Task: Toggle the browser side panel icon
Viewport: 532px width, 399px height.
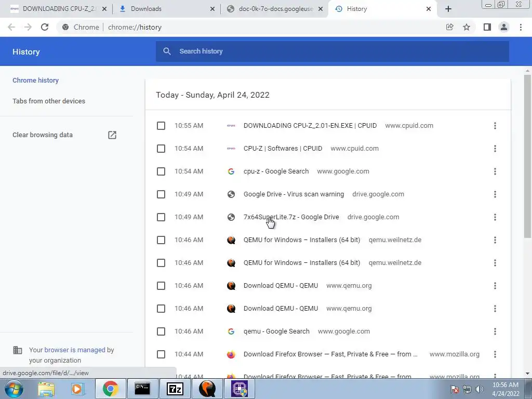Action: [487, 27]
